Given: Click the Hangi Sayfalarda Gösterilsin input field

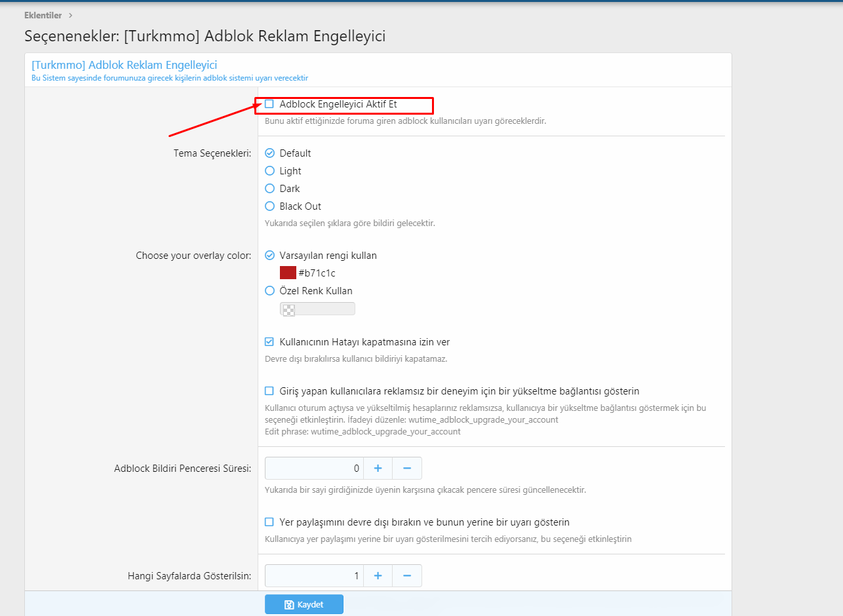Looking at the screenshot, I should pos(314,575).
